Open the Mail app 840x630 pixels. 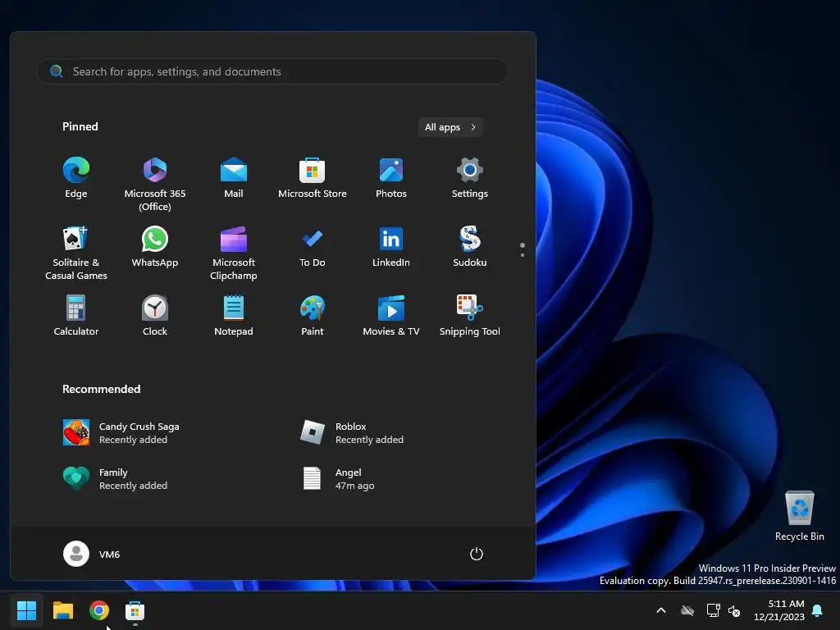(x=234, y=178)
